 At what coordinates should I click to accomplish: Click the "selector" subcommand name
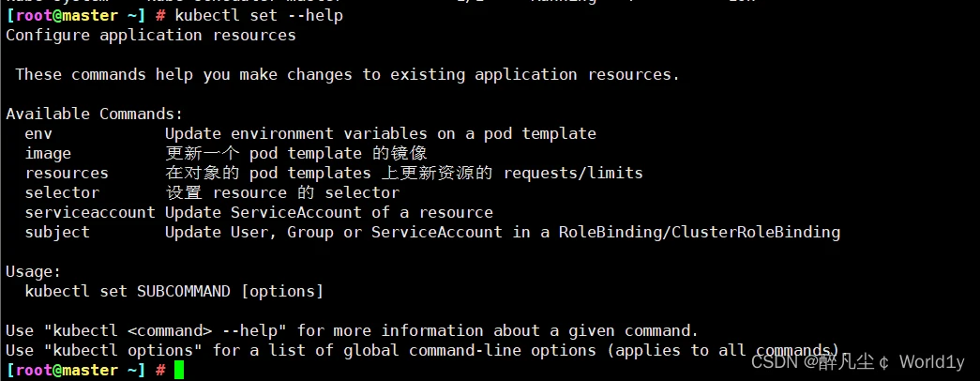click(x=62, y=192)
